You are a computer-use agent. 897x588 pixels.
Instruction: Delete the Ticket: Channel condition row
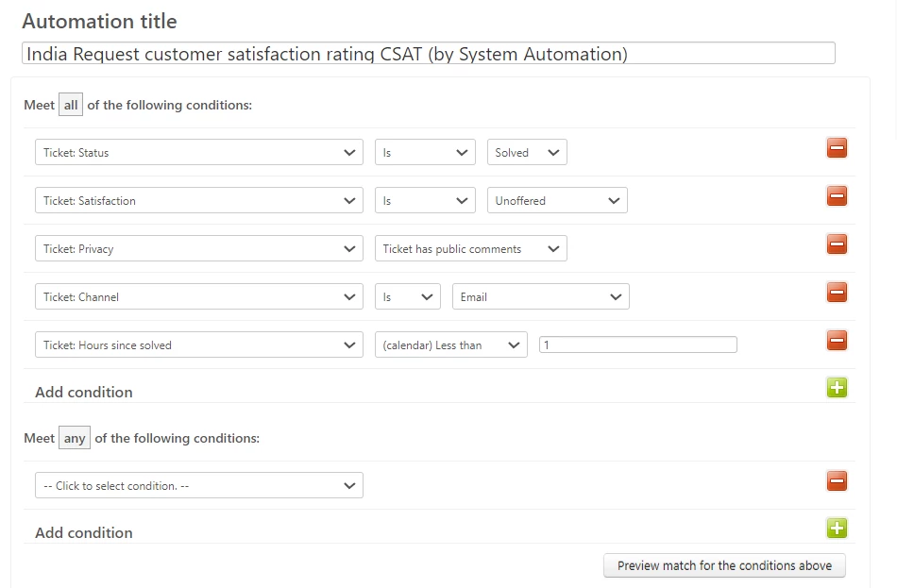(x=837, y=293)
